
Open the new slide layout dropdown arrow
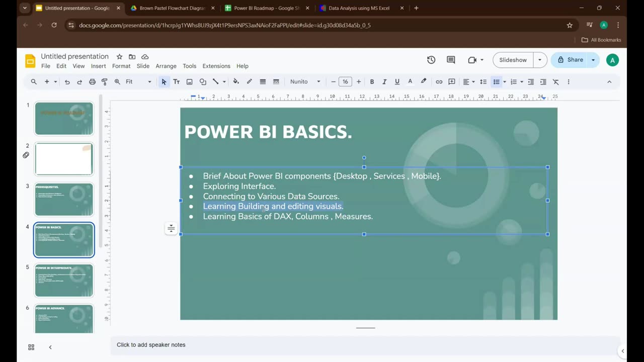tap(55, 81)
